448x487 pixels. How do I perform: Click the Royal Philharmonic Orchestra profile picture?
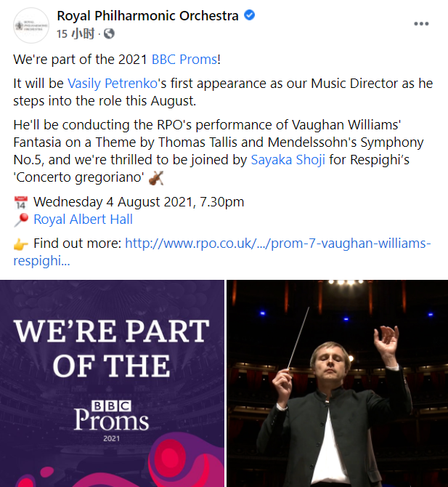31,25
